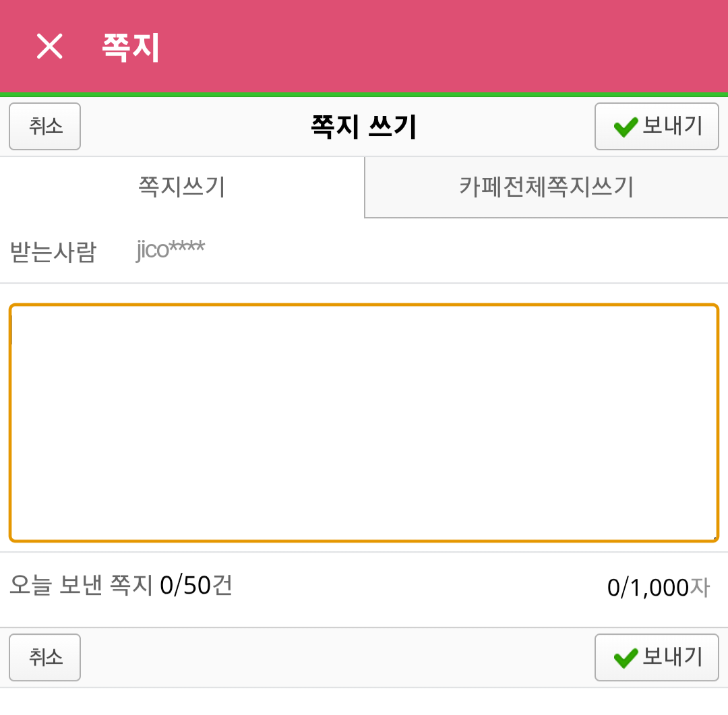Close the 쪽지 screen with the X icon
This screenshot has width=728, height=715.
coord(49,46)
